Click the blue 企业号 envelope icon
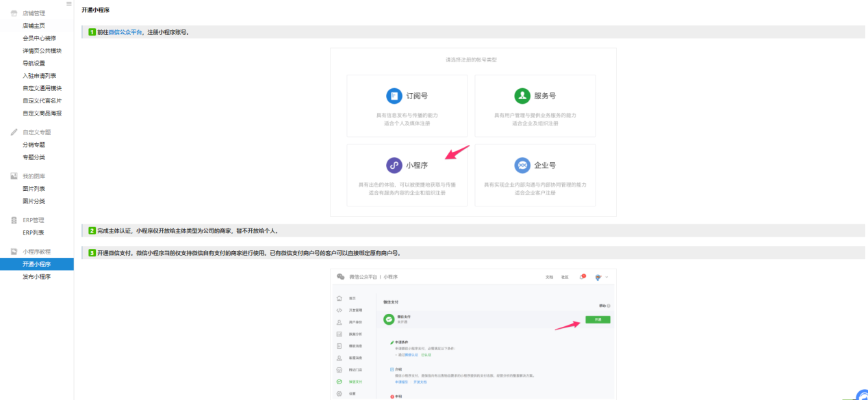 tap(522, 165)
